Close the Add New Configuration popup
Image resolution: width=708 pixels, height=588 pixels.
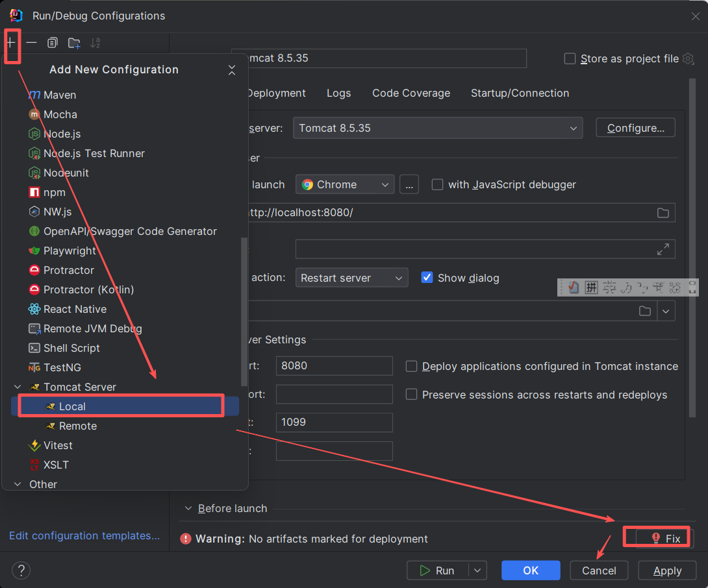tap(232, 70)
